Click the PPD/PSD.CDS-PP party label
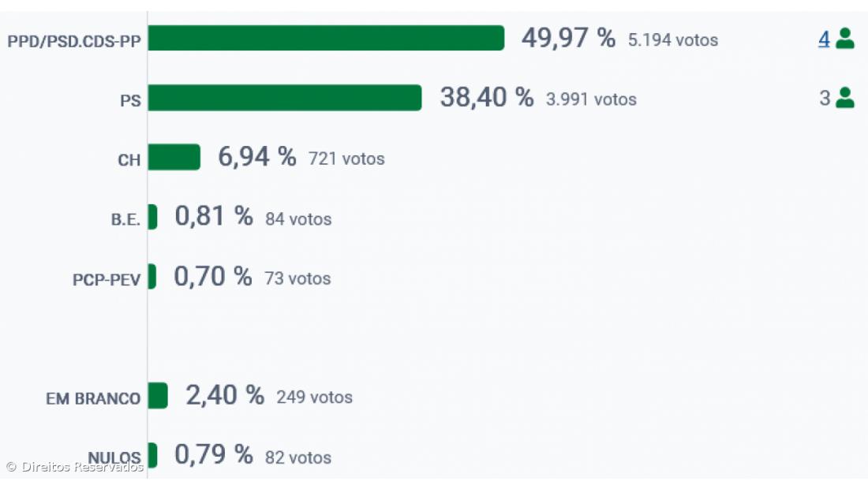The width and height of the screenshot is (868, 489). (x=74, y=41)
